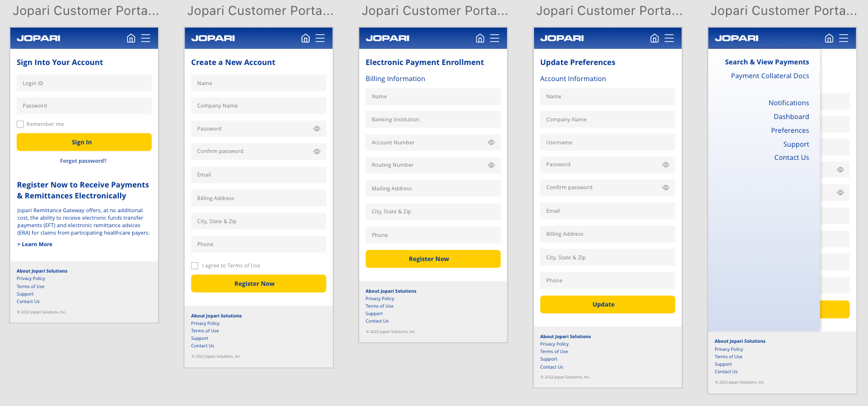Click home icon on Update Preferences screen
Image resolution: width=868 pixels, height=406 pixels.
click(x=654, y=38)
